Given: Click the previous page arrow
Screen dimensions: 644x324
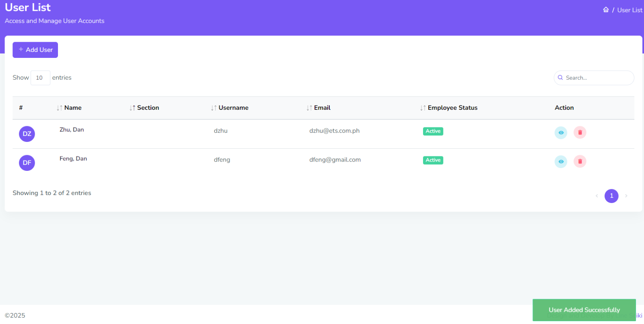Looking at the screenshot, I should pyautogui.click(x=597, y=196).
